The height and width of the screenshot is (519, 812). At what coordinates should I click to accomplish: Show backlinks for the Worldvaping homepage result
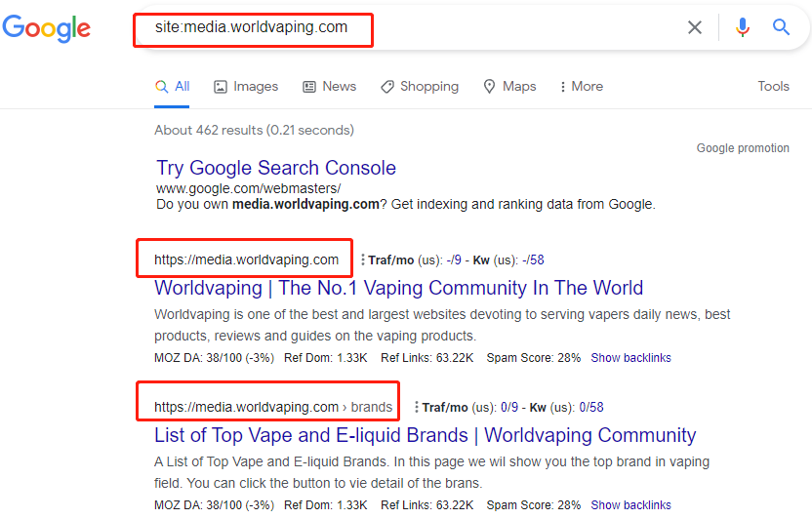click(630, 358)
